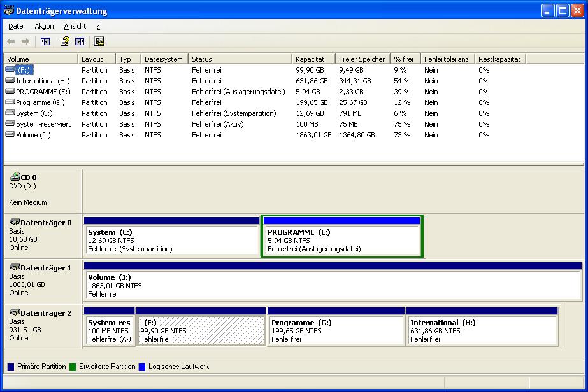
Task: Select the PROGRAMME (E:) logical drive block
Action: pyautogui.click(x=342, y=236)
